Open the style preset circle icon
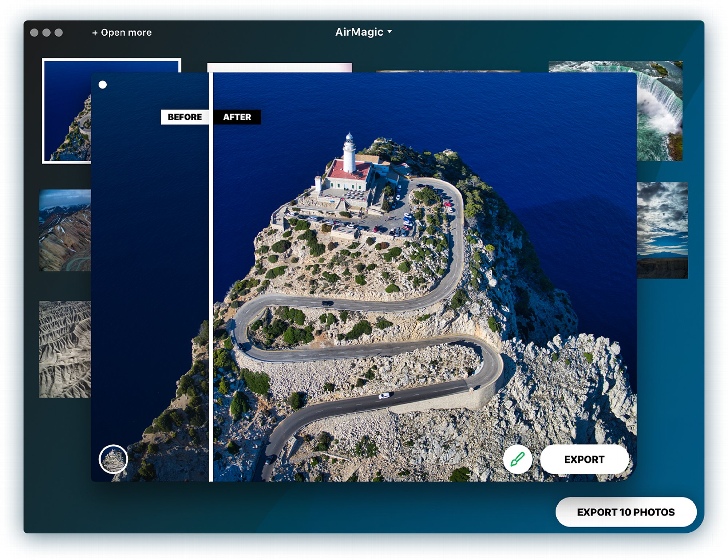This screenshot has height=560, width=728. pos(113,459)
